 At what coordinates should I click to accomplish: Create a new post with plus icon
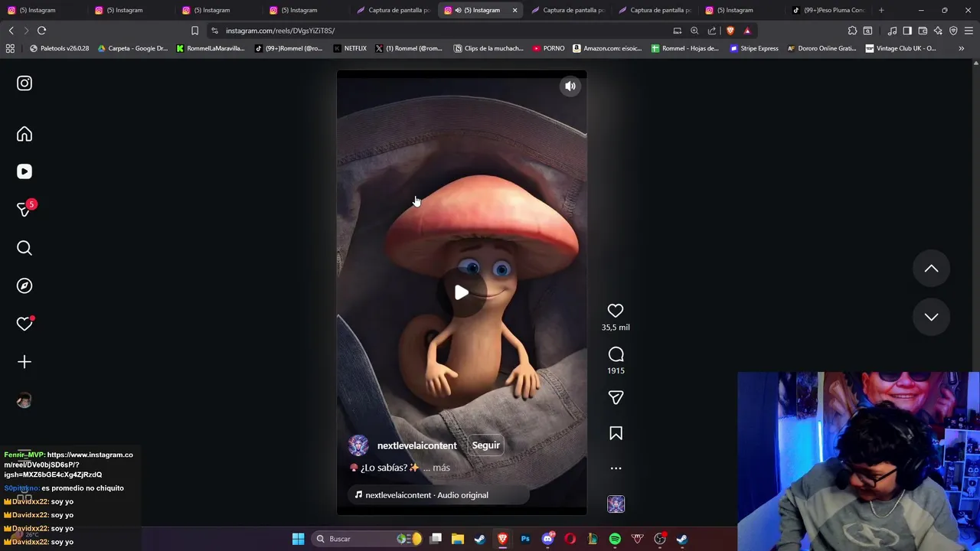(24, 362)
